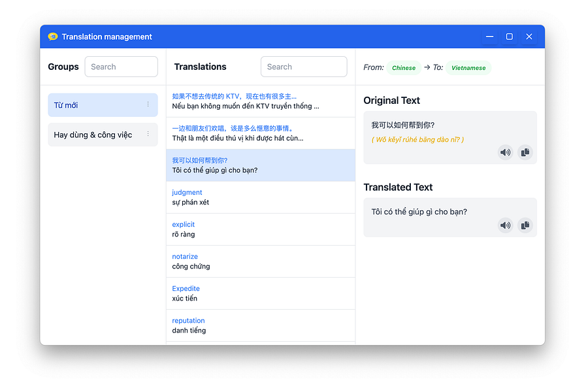The image size is (586, 392).
Task: Select the 'Tôi có thể giúp gì cho bạn?' entry
Action: 261,165
